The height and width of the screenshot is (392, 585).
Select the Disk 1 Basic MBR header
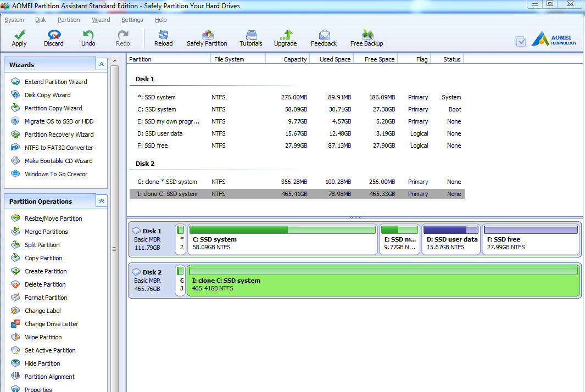(152, 239)
